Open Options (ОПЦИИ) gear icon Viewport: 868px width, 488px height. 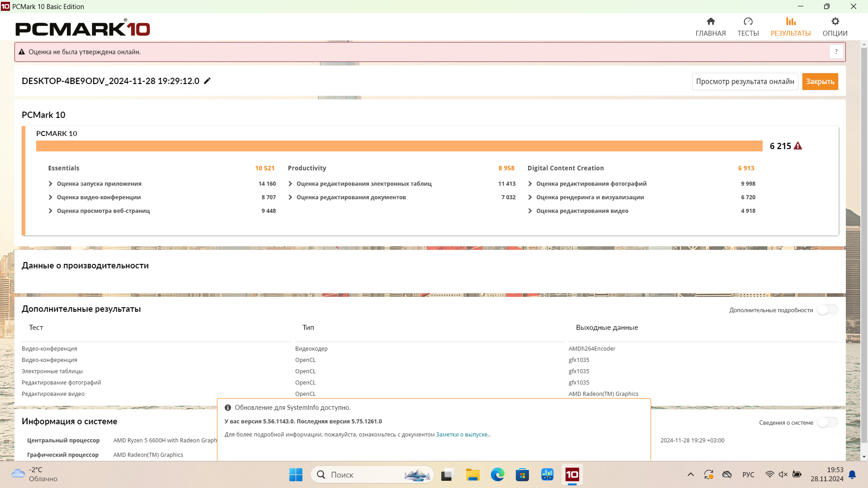click(835, 22)
